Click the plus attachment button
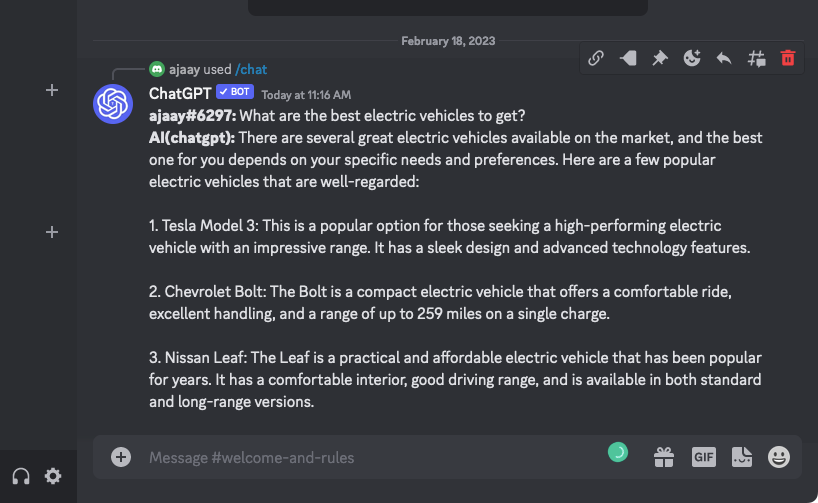This screenshot has height=503, width=818. (121, 457)
